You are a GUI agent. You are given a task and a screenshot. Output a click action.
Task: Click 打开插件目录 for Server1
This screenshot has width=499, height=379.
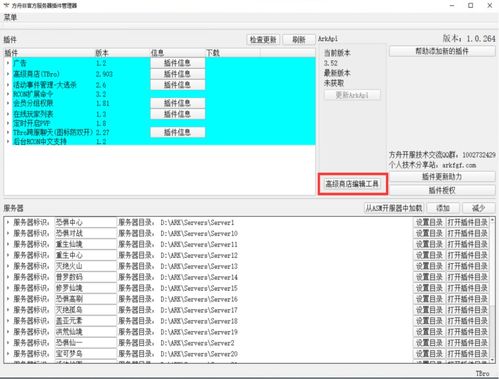click(x=467, y=222)
